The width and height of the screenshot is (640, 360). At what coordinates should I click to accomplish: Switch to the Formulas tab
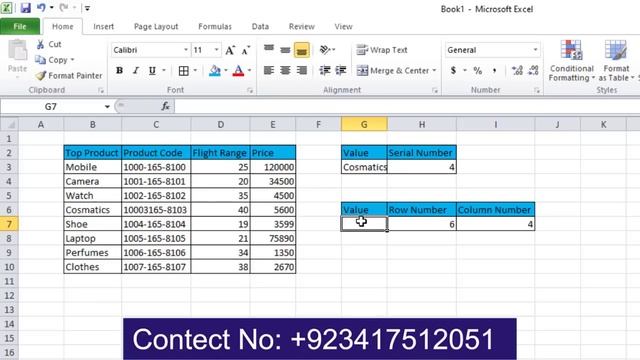[x=215, y=27]
